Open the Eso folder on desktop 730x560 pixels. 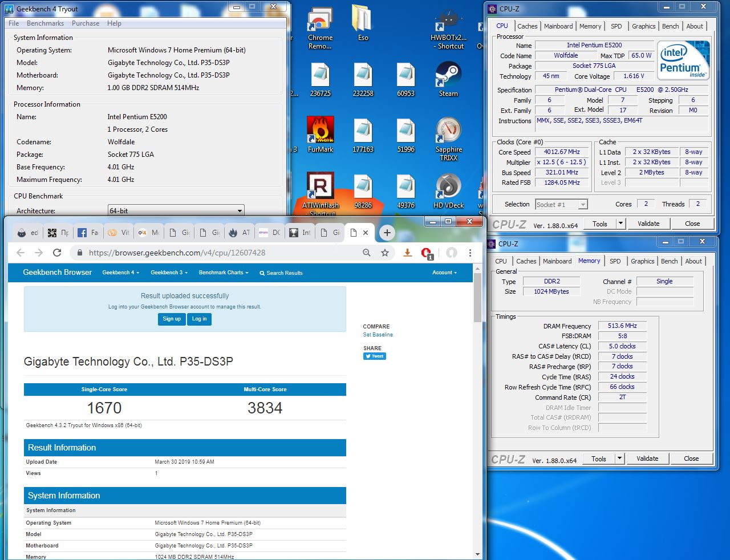tap(363, 24)
